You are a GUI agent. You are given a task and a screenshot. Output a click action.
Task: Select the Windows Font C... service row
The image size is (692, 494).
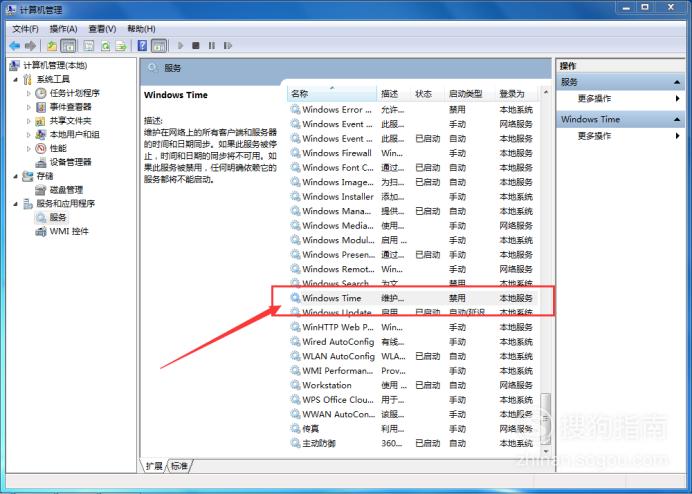point(413,168)
